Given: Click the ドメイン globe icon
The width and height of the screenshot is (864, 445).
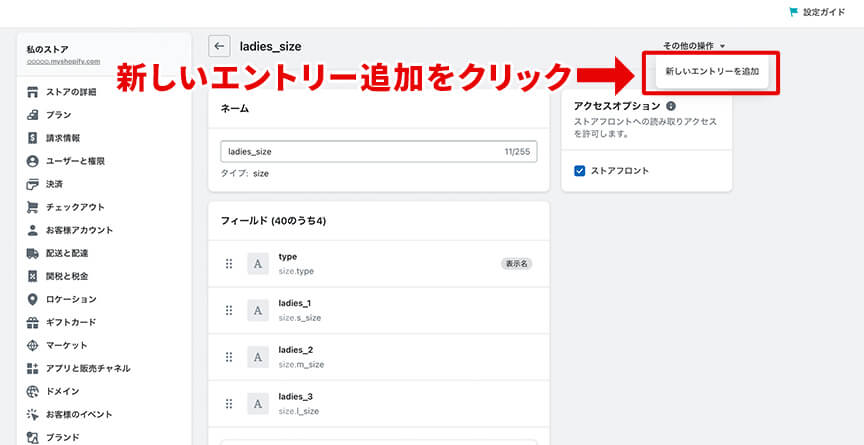Looking at the screenshot, I should [x=33, y=392].
